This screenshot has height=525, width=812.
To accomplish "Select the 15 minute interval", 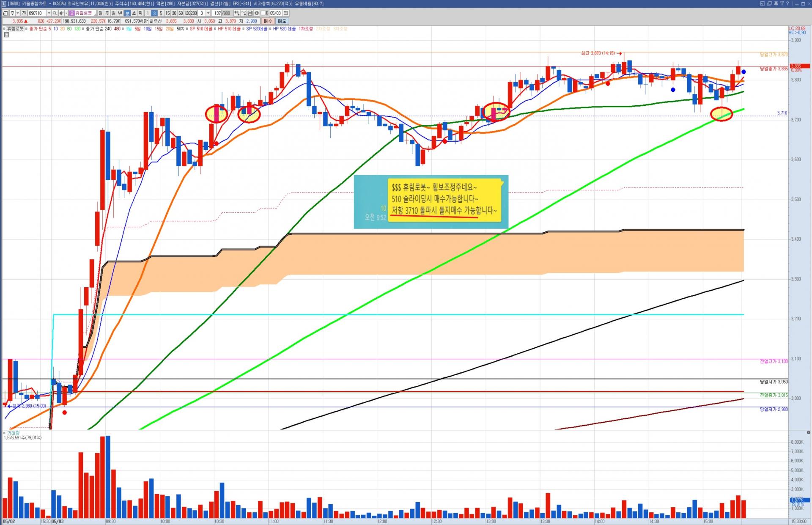I will click(x=167, y=13).
